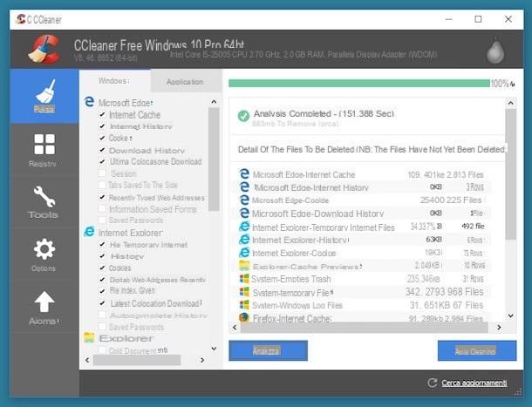Click the Analizza button
The image size is (532, 407).
pos(268,350)
